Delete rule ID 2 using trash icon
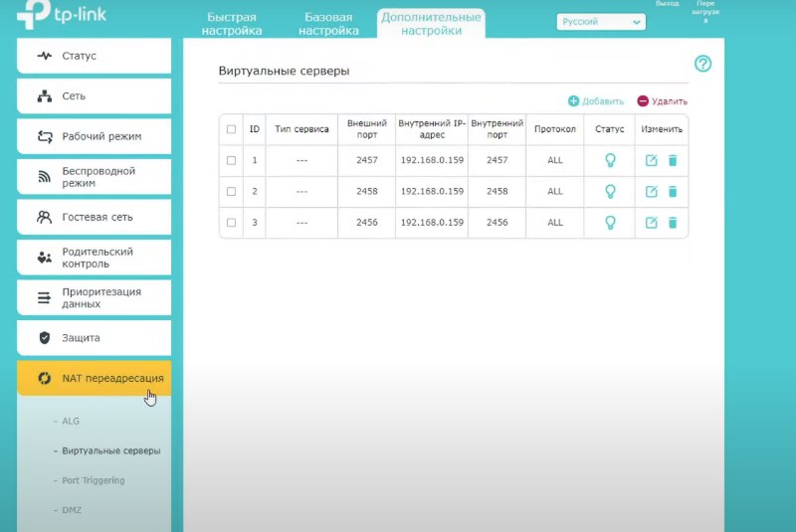 coord(673,191)
